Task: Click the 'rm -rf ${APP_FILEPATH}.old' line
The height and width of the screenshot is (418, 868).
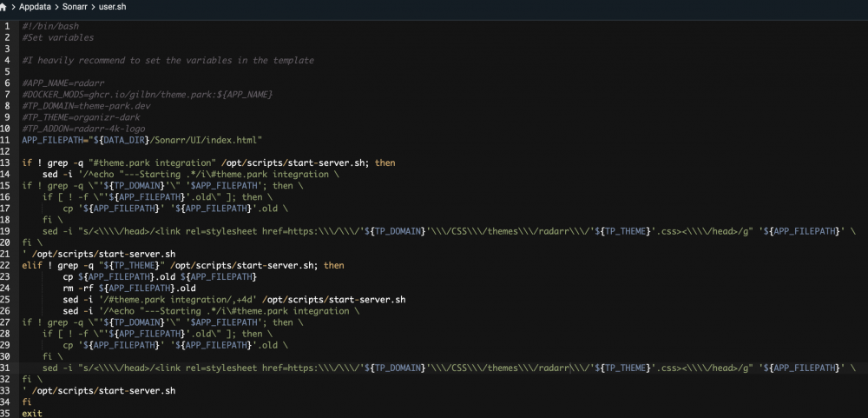Action: point(129,289)
